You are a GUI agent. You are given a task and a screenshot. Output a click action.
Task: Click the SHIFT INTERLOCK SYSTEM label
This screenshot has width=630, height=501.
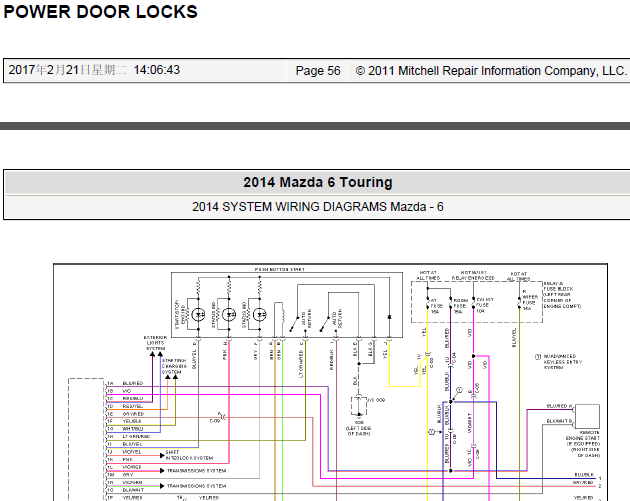[189, 455]
